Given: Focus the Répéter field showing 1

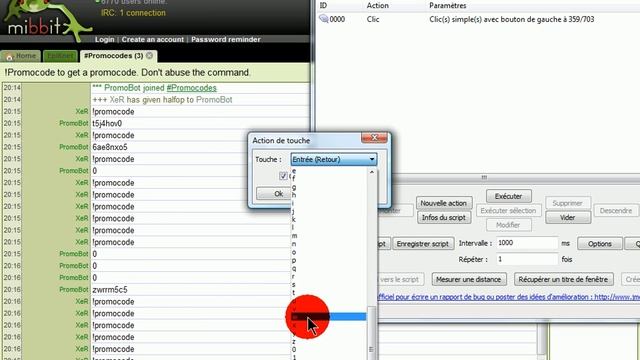Looking at the screenshot, I should point(527,259).
